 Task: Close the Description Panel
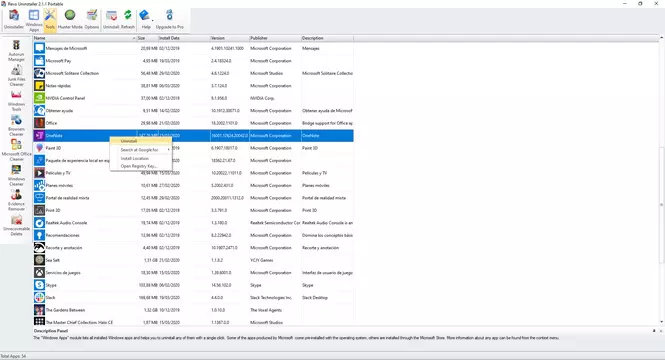pos(661,331)
